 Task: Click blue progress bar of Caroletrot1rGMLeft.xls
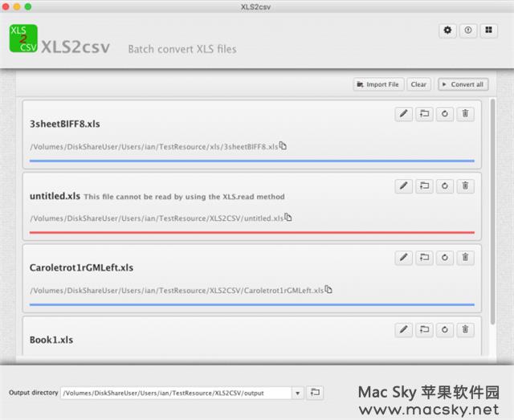251,304
